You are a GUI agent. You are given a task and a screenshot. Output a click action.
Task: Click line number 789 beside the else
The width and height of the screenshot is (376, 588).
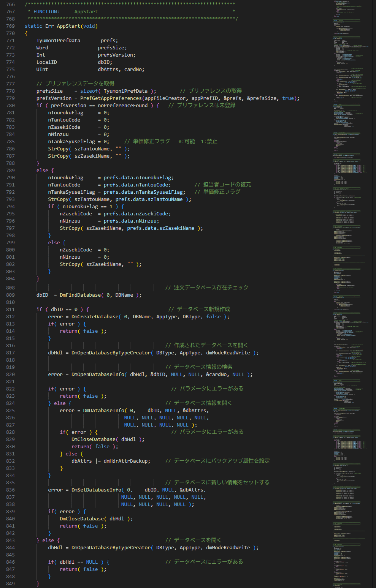pos(10,171)
